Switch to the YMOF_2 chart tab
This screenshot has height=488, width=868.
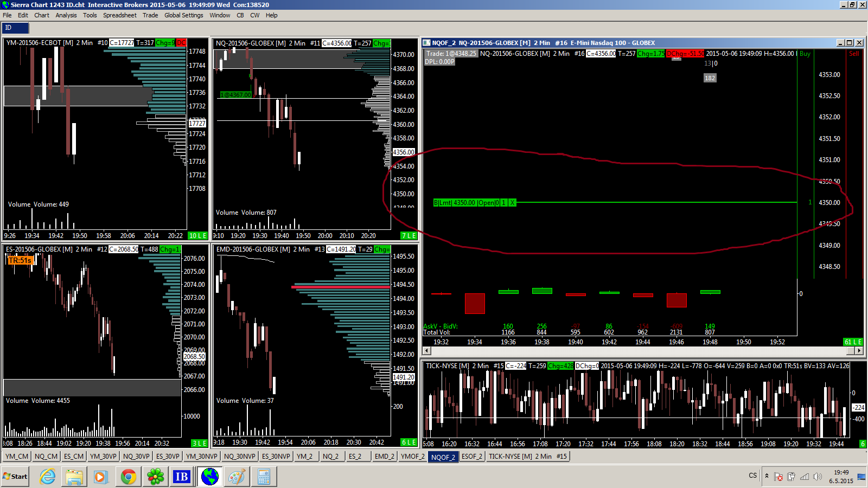413,457
